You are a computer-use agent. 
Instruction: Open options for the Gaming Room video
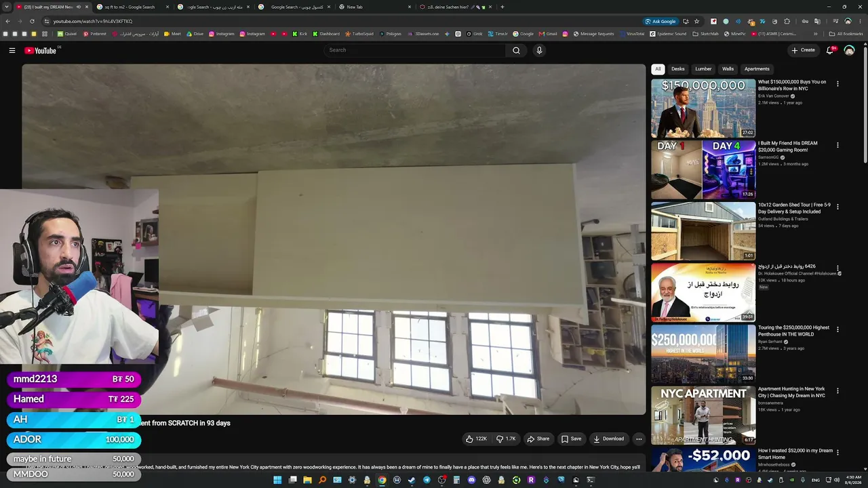pyautogui.click(x=837, y=145)
